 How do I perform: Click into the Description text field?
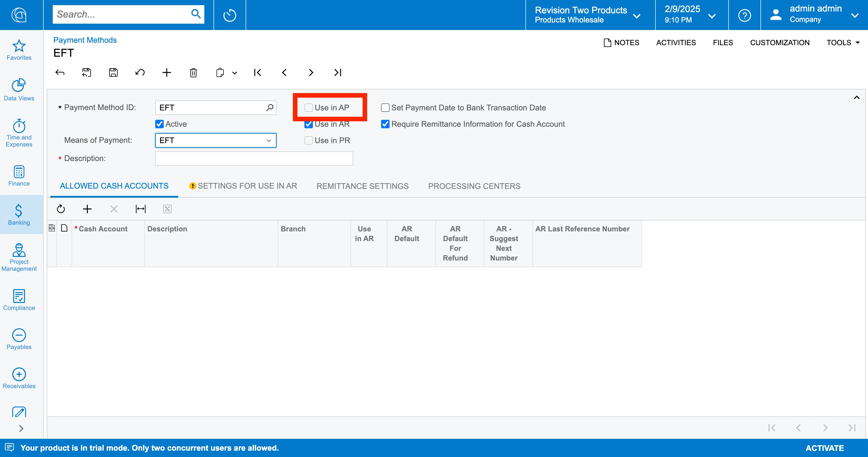[x=254, y=159]
